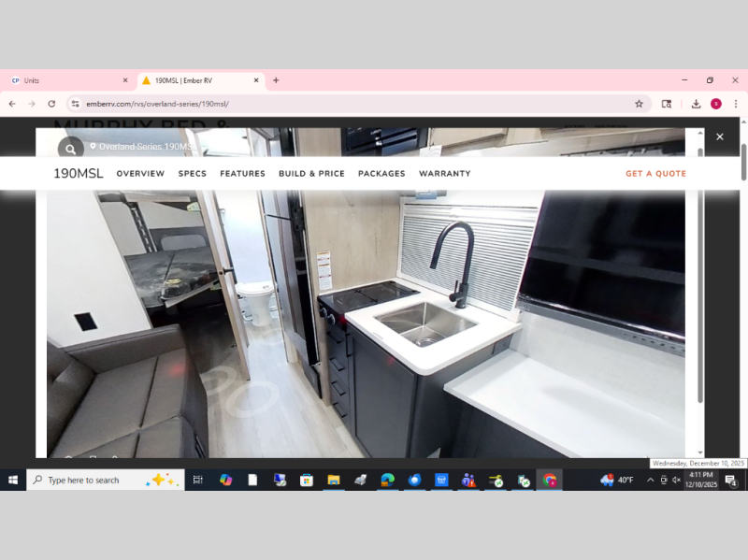This screenshot has height=560, width=748.
Task: Reload the Ember RV page
Action: pos(51,104)
